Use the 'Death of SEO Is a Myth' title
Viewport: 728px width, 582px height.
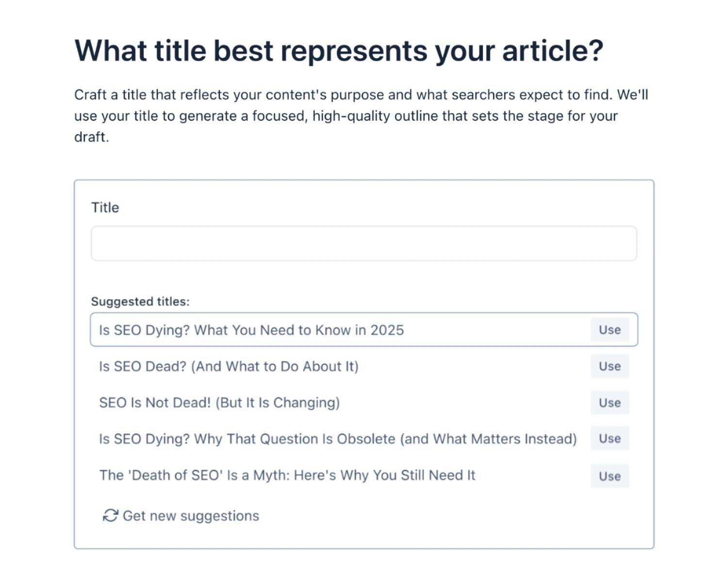(x=610, y=476)
